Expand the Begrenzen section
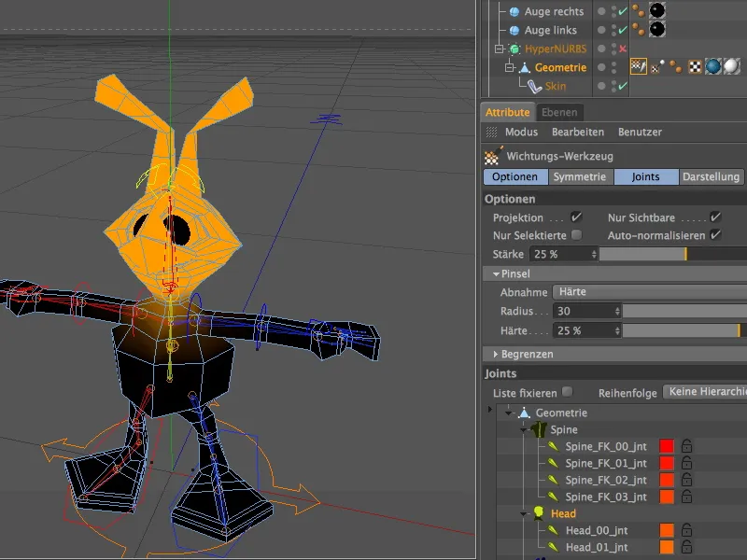 (496, 354)
